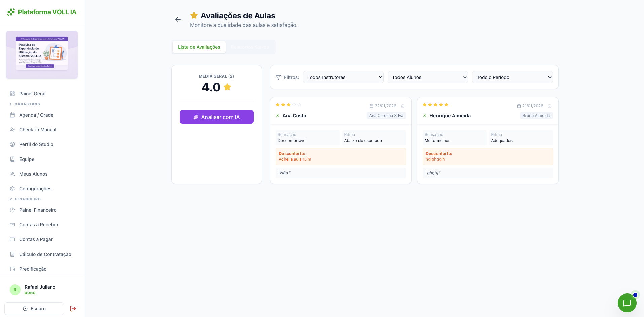
Task: Toggle the Escuro dark mode button
Action: point(34,309)
